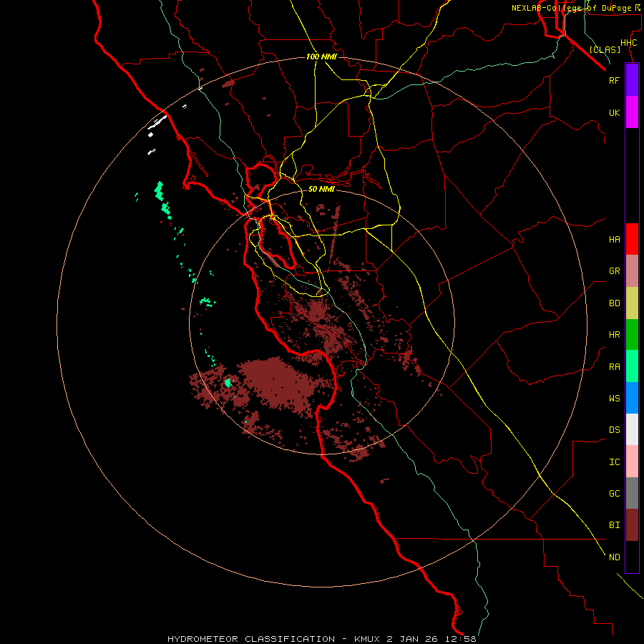
Task: Click the 50 NMI range ring label
Action: click(x=321, y=189)
